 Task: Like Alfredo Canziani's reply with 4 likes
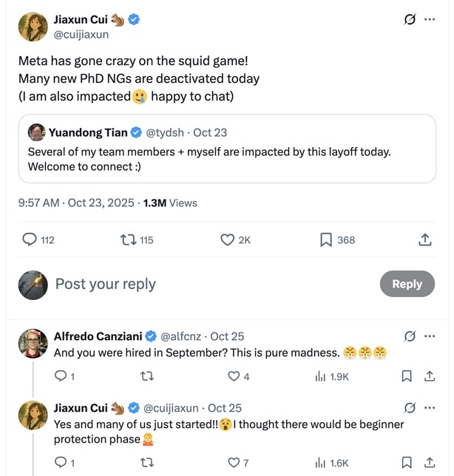click(234, 376)
